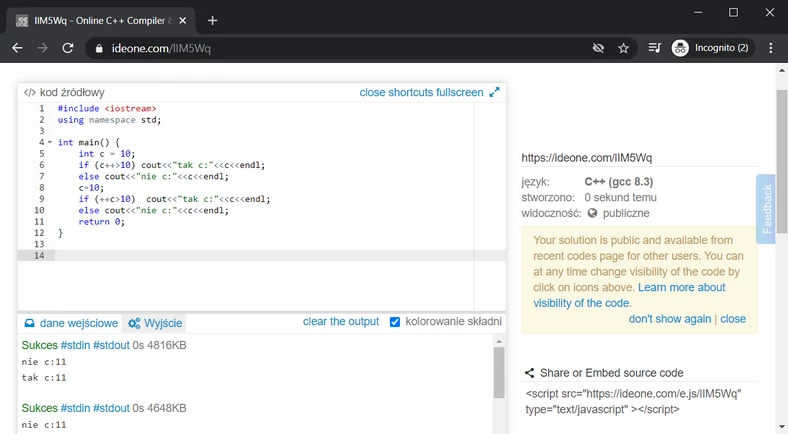The image size is (788, 434).
Task: Reload the page with refresh icon
Action: click(68, 48)
